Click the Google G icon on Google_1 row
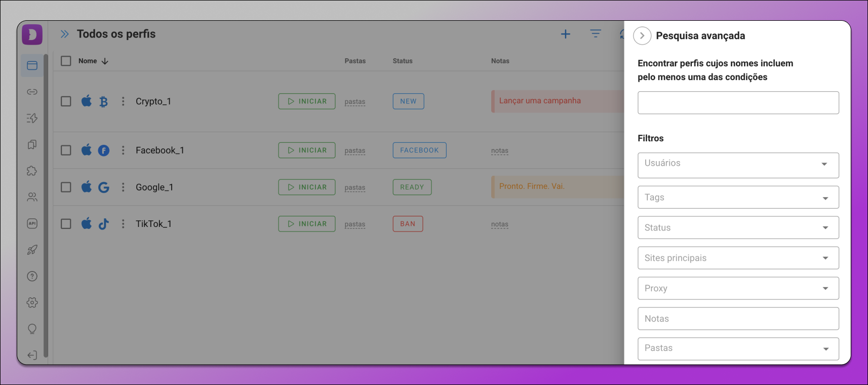This screenshot has height=385, width=868. point(104,187)
